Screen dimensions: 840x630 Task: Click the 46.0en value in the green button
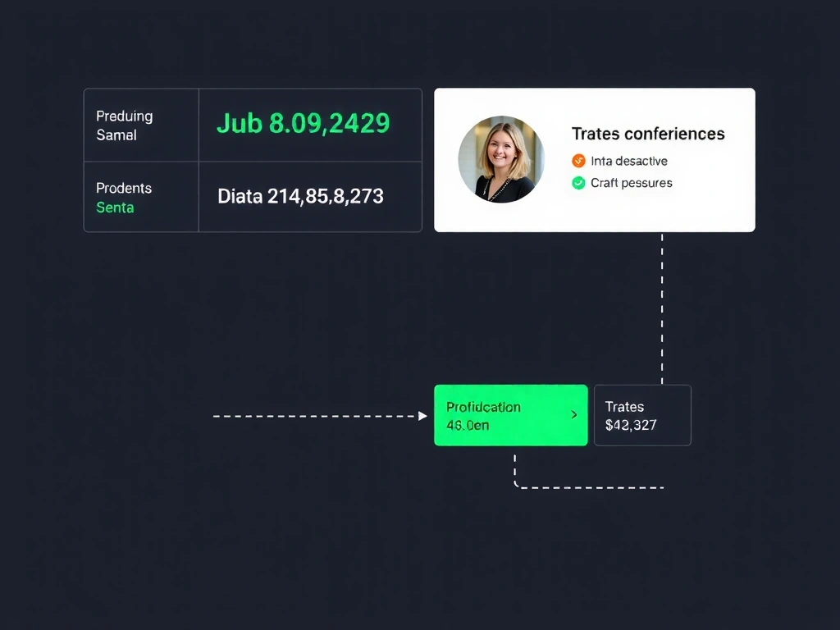click(468, 426)
